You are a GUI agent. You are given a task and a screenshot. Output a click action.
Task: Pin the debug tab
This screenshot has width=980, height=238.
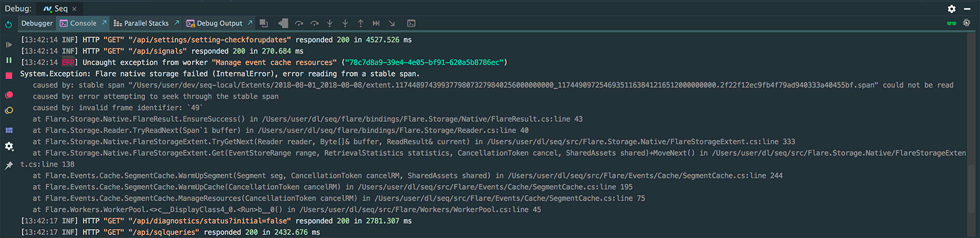(x=9, y=165)
